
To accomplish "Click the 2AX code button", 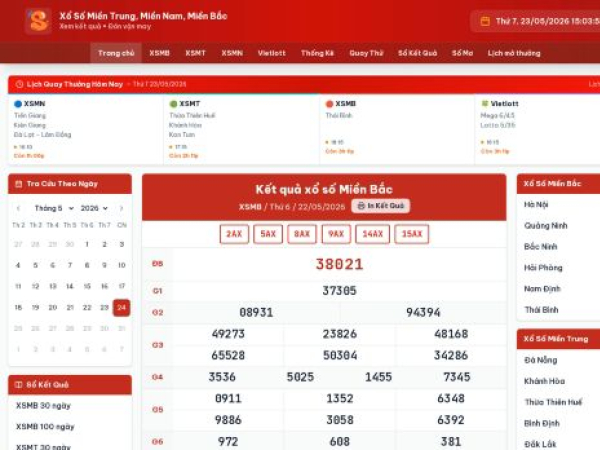I will point(234,234).
